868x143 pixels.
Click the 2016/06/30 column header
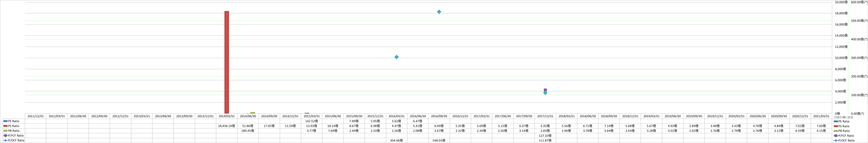[x=418, y=116]
